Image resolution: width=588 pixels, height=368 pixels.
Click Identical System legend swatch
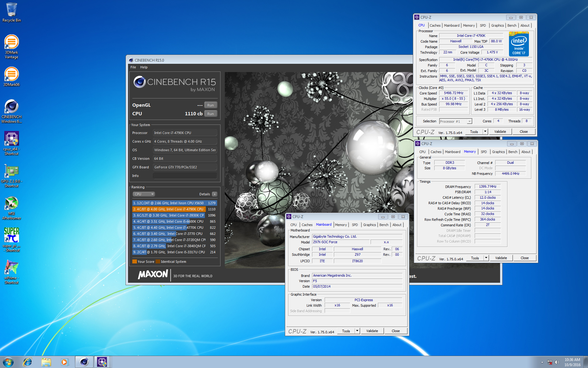click(x=158, y=262)
